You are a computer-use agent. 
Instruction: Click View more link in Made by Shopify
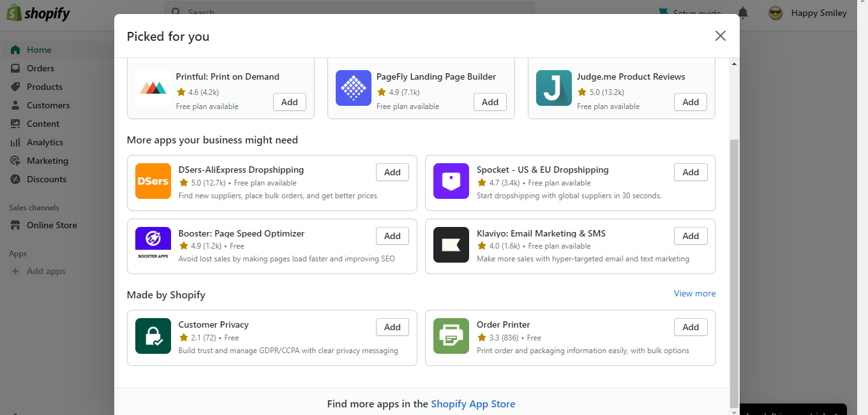point(695,293)
